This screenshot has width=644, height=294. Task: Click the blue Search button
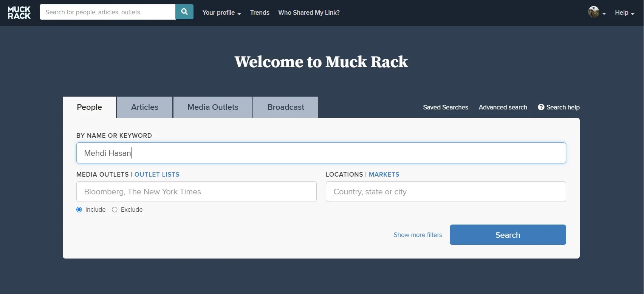[508, 235]
